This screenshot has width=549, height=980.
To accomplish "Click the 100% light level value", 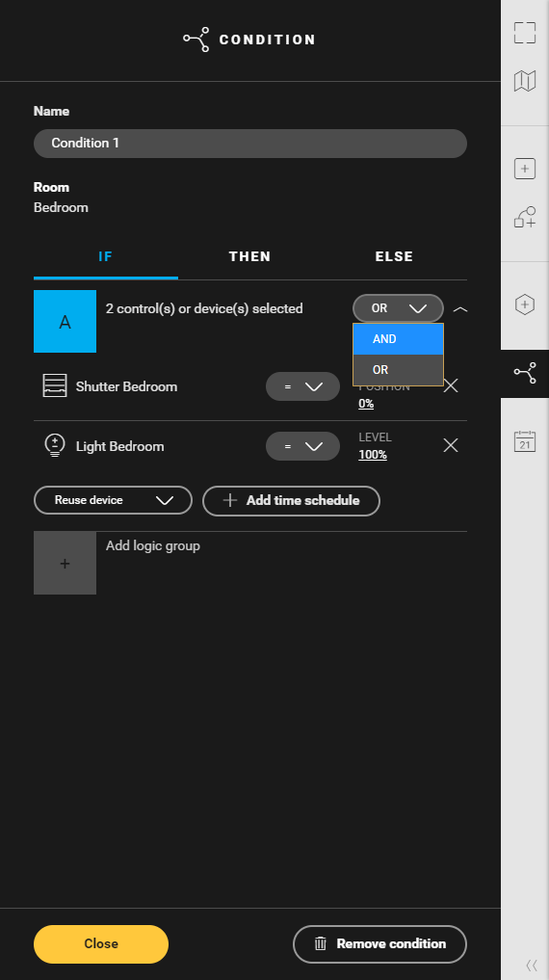I will [x=372, y=455].
